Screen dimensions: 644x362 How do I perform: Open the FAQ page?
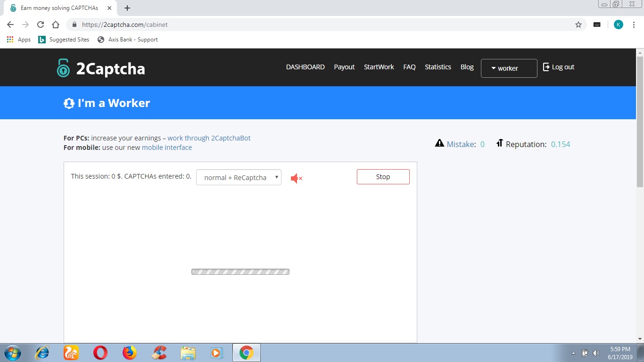[409, 67]
